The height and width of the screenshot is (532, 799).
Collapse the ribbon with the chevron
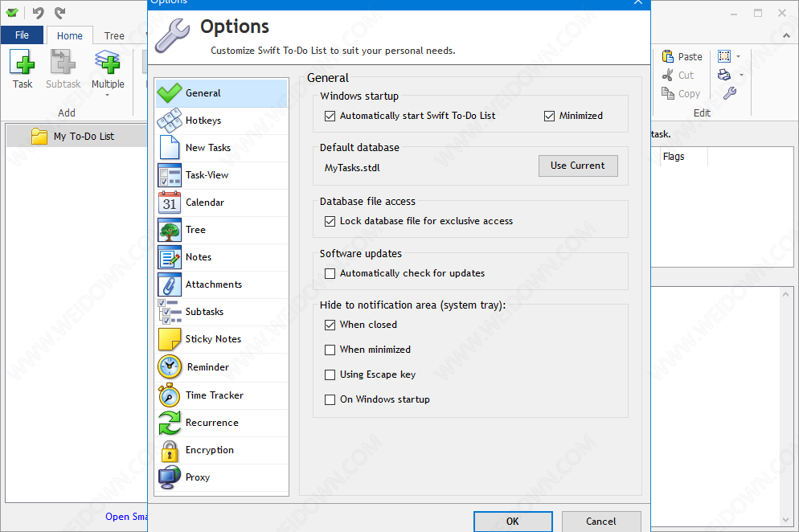click(786, 35)
